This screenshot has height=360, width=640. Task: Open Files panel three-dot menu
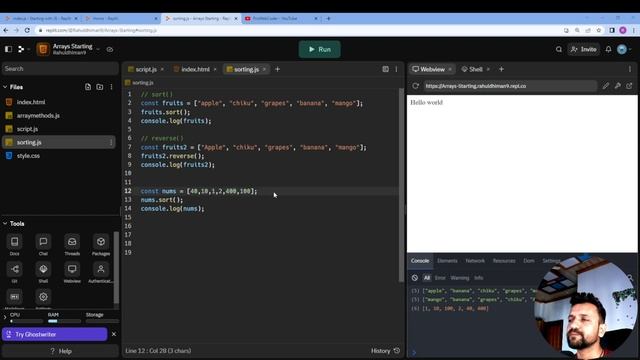point(111,87)
